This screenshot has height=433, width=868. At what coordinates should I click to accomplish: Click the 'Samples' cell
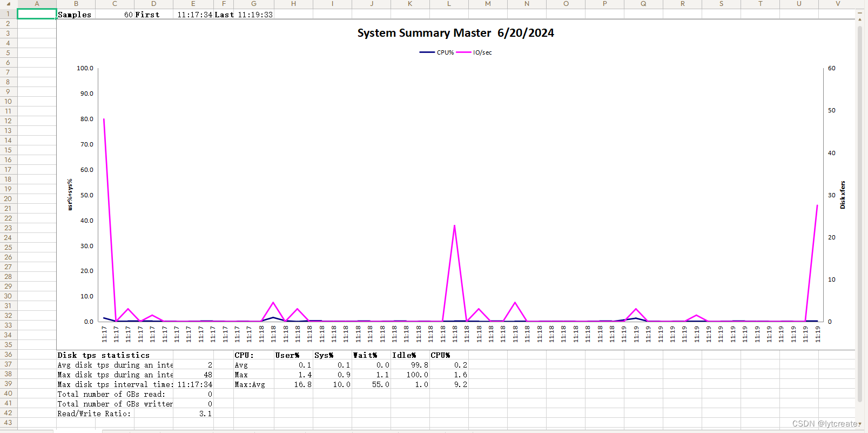[76, 15]
